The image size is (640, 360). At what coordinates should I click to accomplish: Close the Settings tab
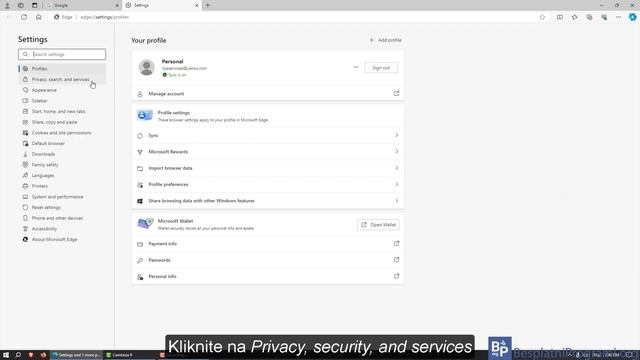tap(196, 5)
